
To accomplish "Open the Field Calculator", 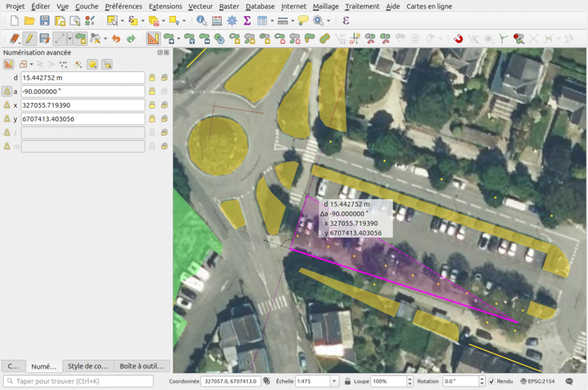I will coord(217,20).
